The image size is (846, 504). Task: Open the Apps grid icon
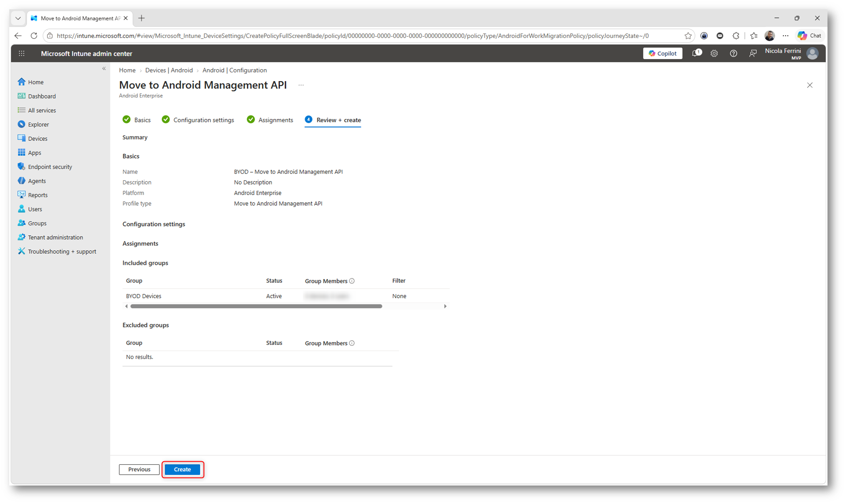tap(22, 152)
